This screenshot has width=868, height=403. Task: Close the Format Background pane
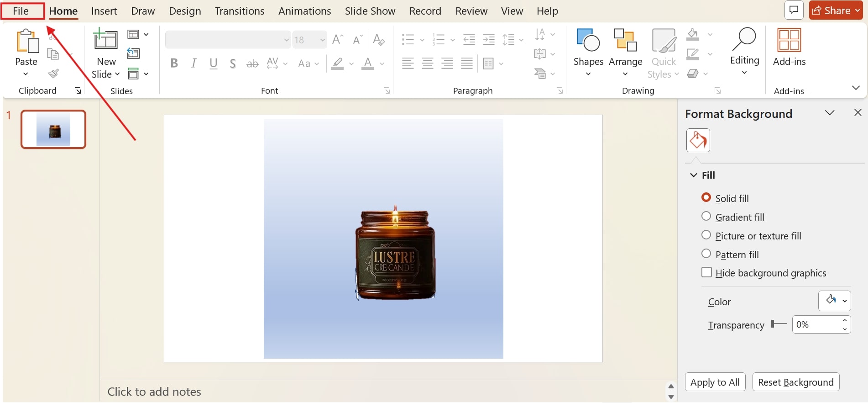(858, 112)
